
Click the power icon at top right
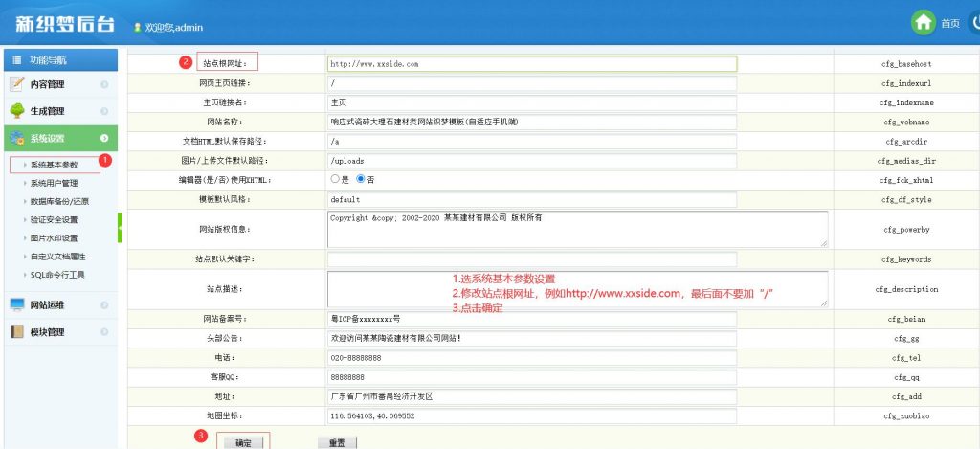(974, 23)
